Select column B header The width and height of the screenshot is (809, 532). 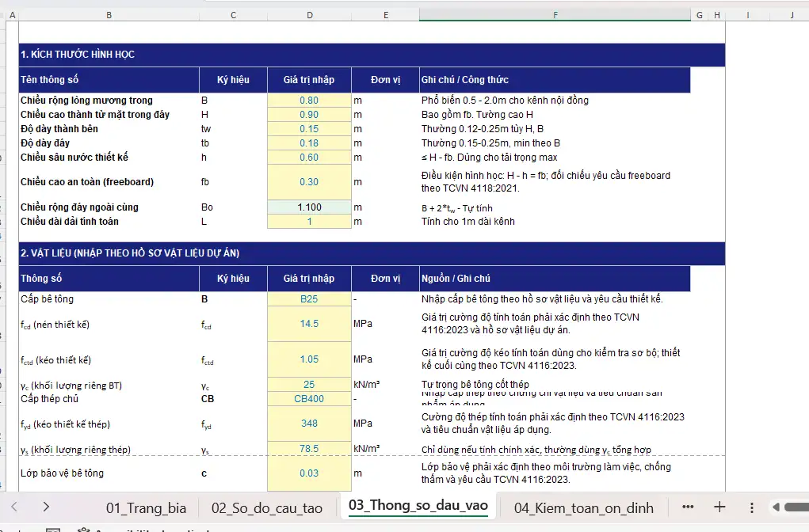click(x=109, y=16)
